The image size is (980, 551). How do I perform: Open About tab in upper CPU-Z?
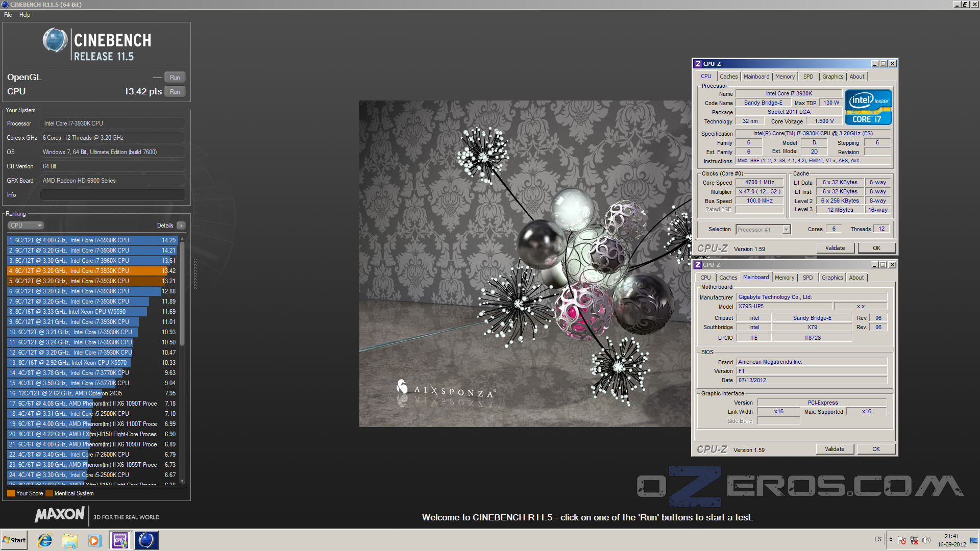click(x=857, y=77)
